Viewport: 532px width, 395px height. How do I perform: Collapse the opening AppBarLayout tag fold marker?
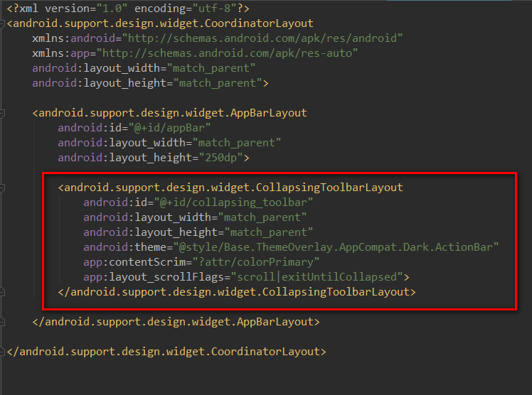tap(1, 114)
